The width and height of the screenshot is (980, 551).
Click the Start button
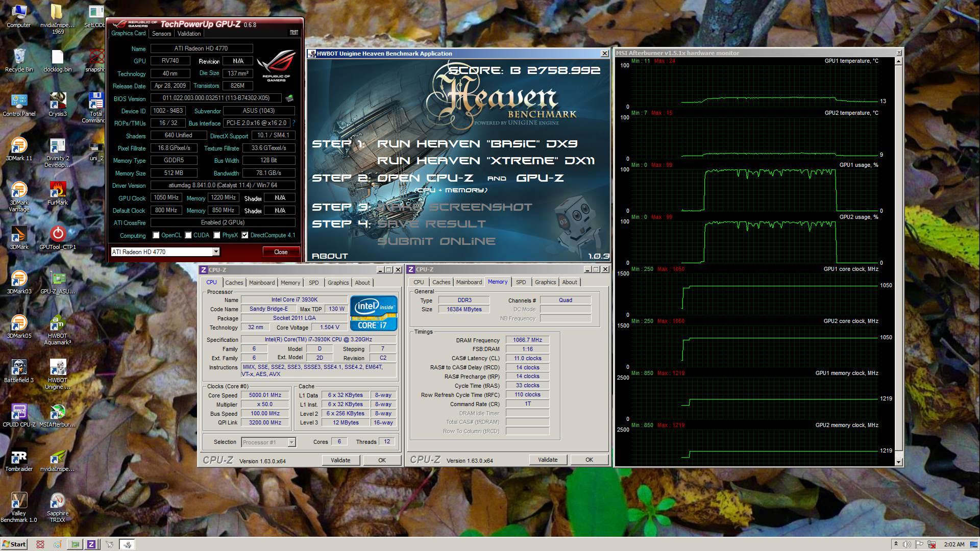click(14, 544)
